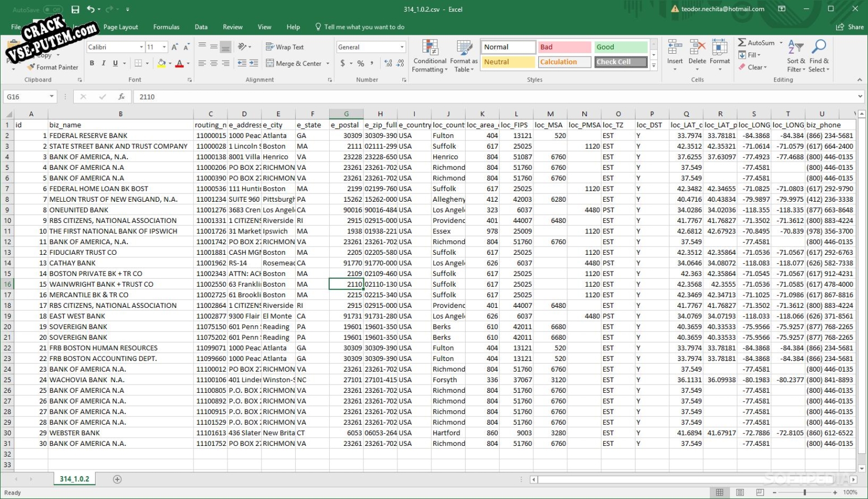Align cell text to the right
Screen dimensions: 868x499
(x=225, y=64)
